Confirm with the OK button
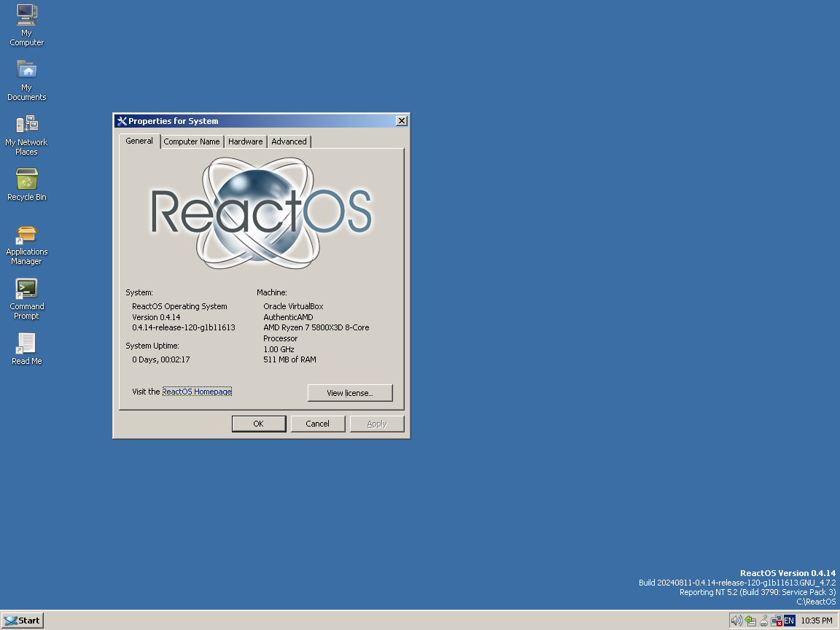The width and height of the screenshot is (840, 630). tap(259, 424)
